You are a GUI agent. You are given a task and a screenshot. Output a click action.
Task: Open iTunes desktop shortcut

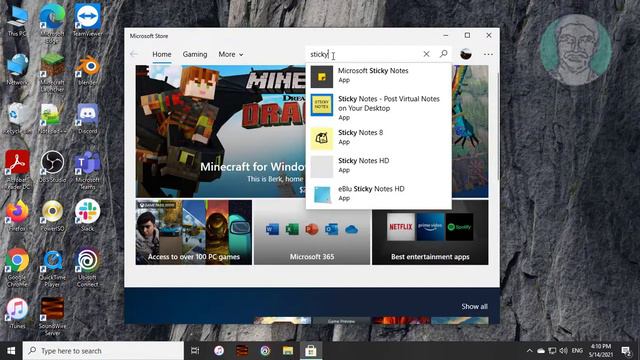click(x=17, y=313)
